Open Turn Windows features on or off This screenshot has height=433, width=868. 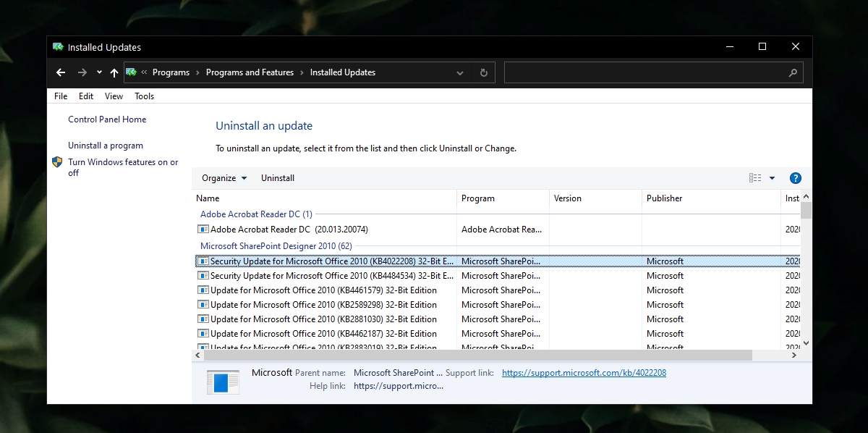[x=123, y=167]
